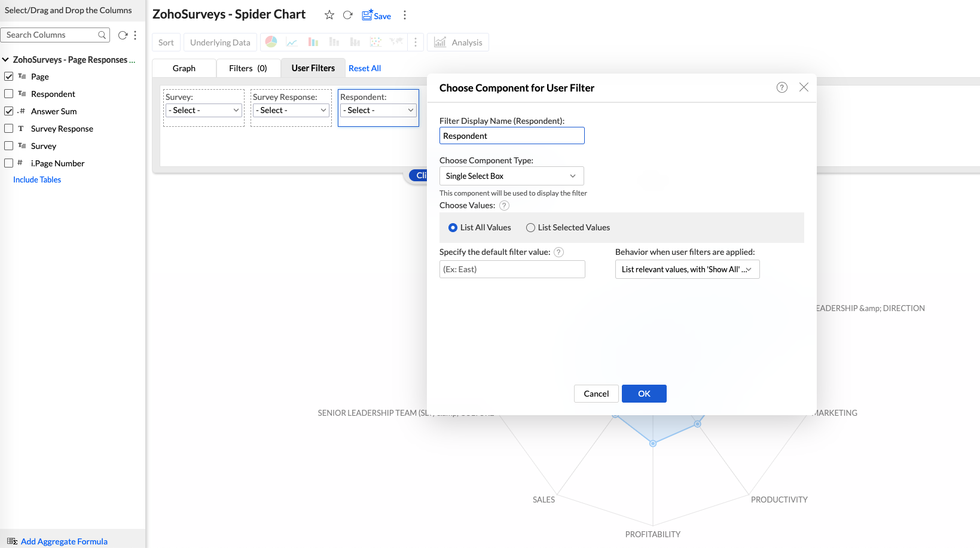
Task: Click the Add Aggregate Formula link
Action: click(64, 541)
